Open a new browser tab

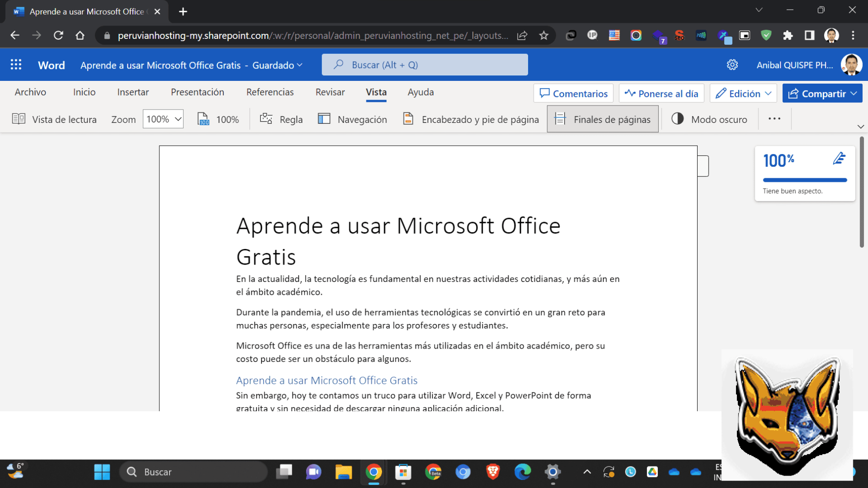[183, 11]
